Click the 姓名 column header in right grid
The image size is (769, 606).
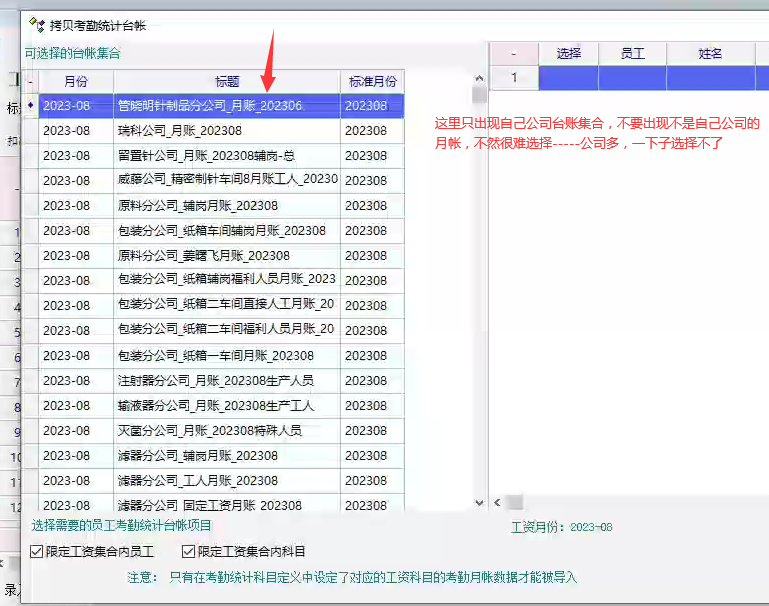point(710,53)
